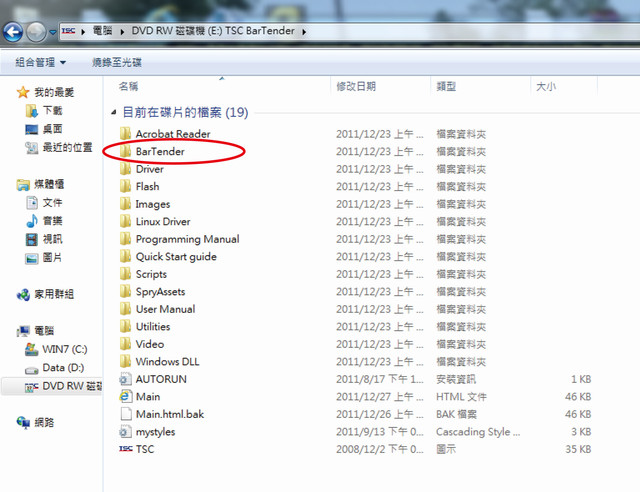Image resolution: width=640 pixels, height=492 pixels.
Task: Select the Flash folder icon
Action: [125, 186]
